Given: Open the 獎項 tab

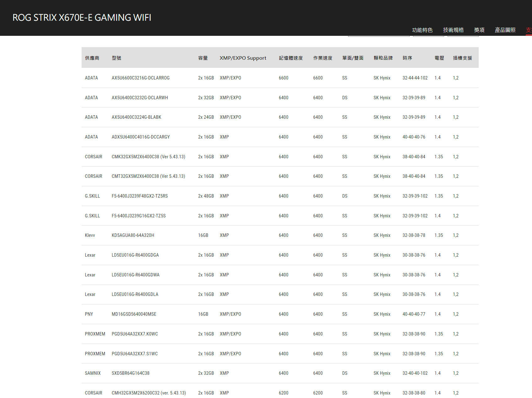Looking at the screenshot, I should 479,30.
